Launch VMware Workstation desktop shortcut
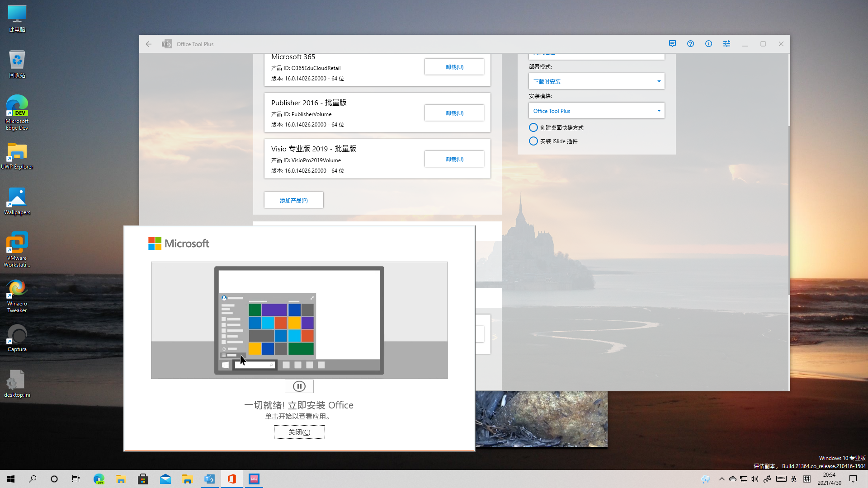868x488 pixels. 17,249
